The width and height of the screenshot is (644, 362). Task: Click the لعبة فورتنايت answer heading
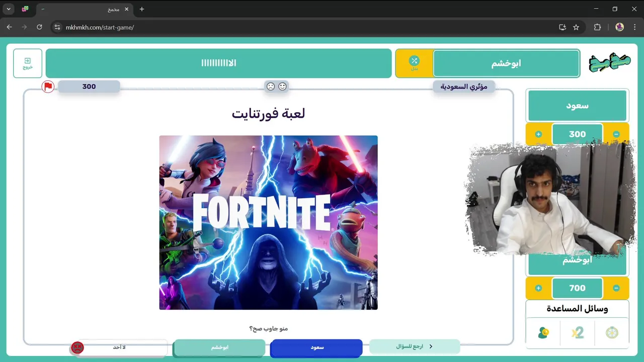(x=268, y=114)
